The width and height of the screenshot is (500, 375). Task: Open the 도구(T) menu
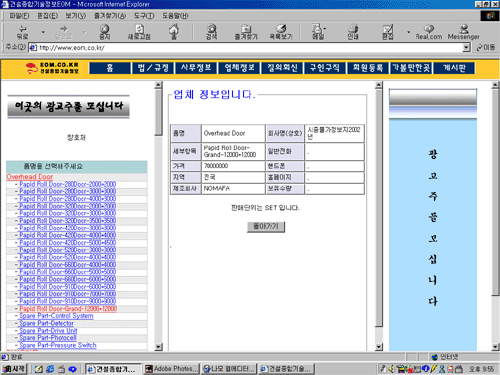pos(144,16)
